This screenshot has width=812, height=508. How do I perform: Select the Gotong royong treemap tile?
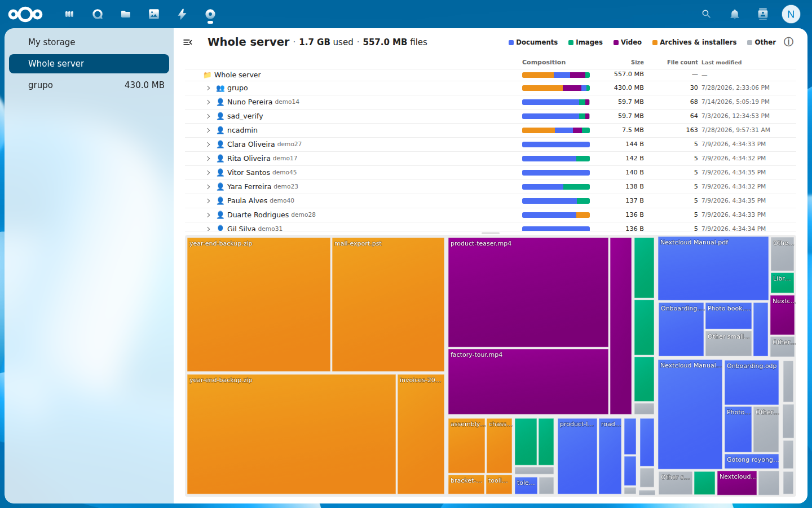click(x=752, y=461)
